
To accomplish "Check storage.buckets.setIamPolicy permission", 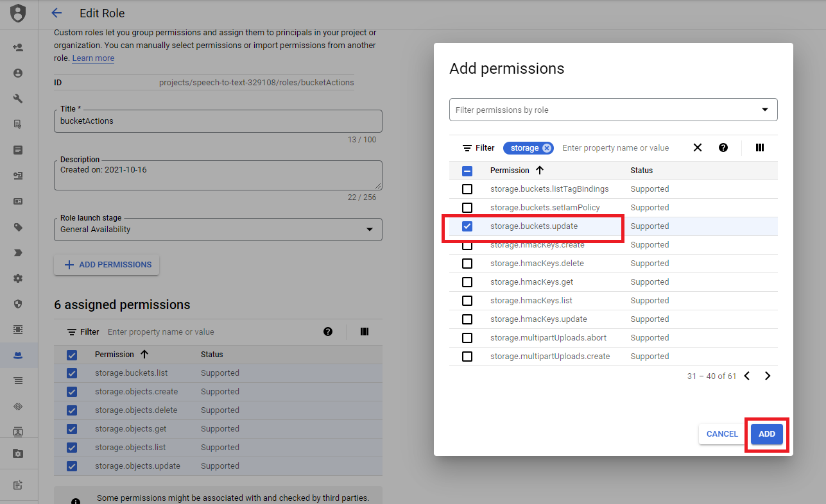I will pos(467,208).
